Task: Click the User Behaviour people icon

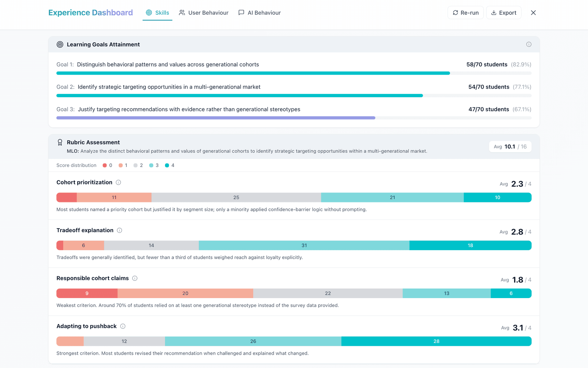Action: [182, 13]
